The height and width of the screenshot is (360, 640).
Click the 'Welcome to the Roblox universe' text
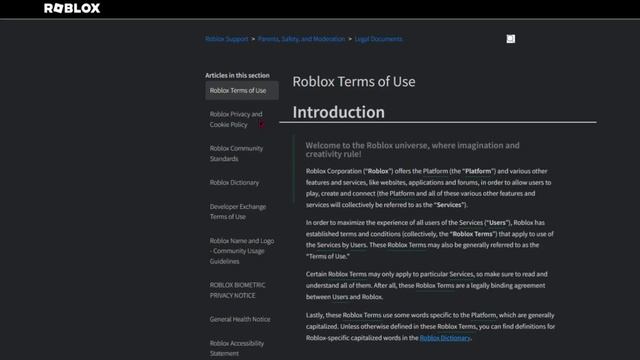click(412, 149)
